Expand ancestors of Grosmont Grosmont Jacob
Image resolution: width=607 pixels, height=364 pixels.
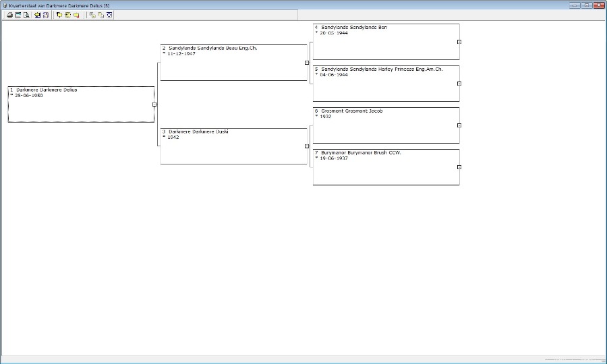tap(459, 125)
